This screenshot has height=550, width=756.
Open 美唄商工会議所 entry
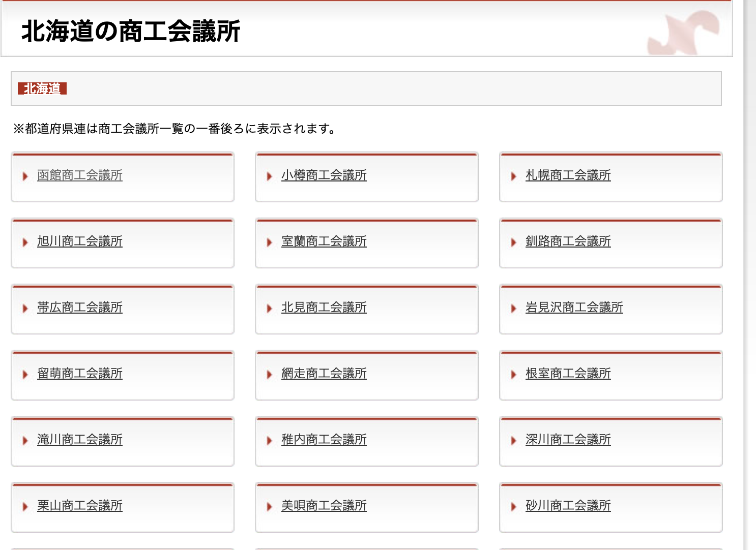(x=324, y=506)
